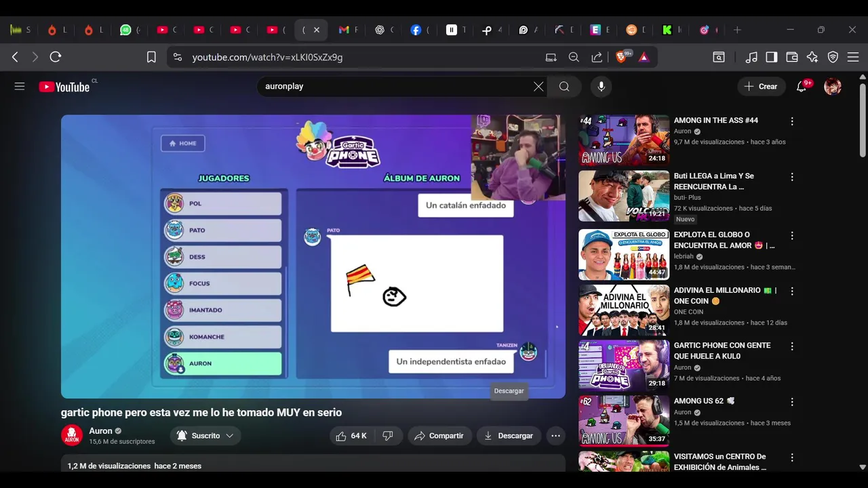This screenshot has height=488, width=868.
Task: Open the Brave Shields lion icon
Action: click(622, 57)
